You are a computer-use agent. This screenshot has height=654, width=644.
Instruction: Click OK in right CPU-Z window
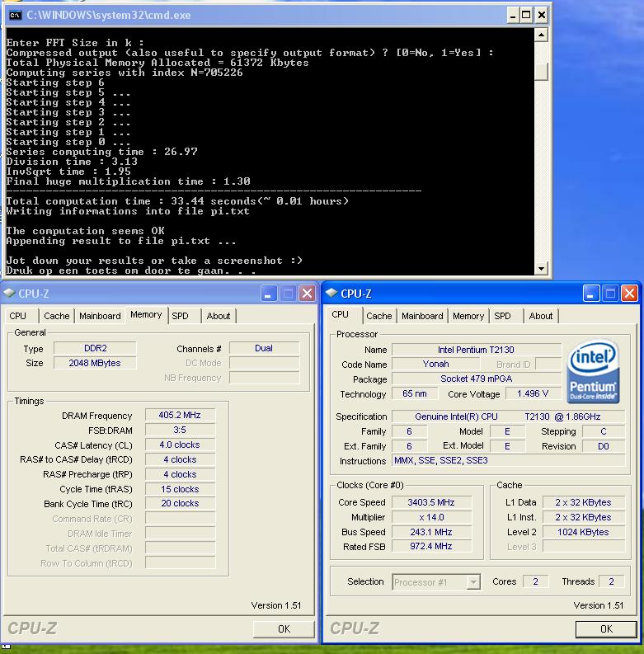pos(606,629)
